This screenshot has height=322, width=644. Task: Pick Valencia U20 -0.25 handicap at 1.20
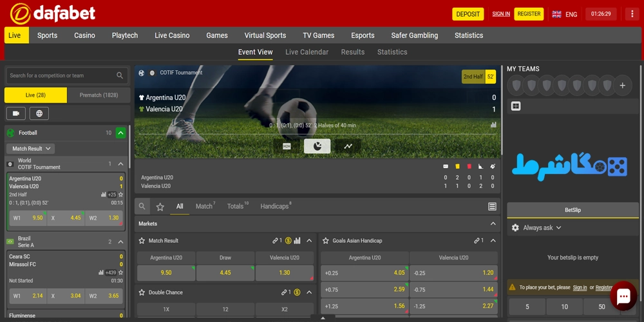click(x=453, y=272)
